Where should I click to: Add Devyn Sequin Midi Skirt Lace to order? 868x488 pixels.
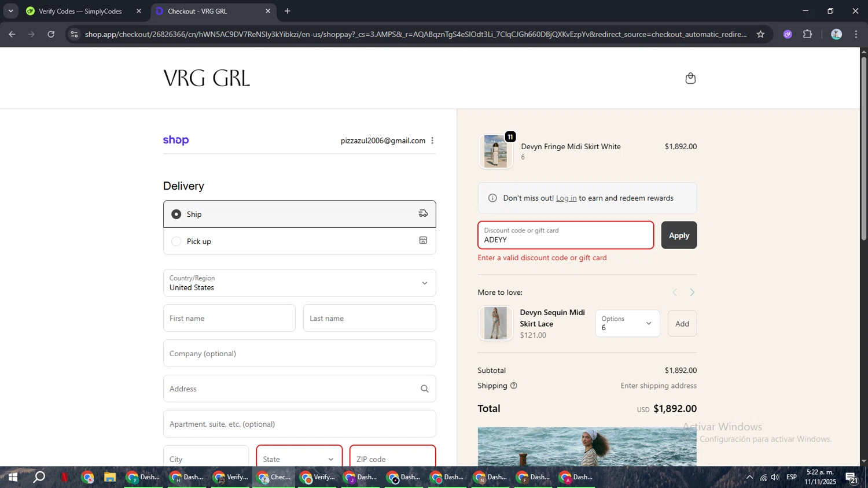point(682,324)
